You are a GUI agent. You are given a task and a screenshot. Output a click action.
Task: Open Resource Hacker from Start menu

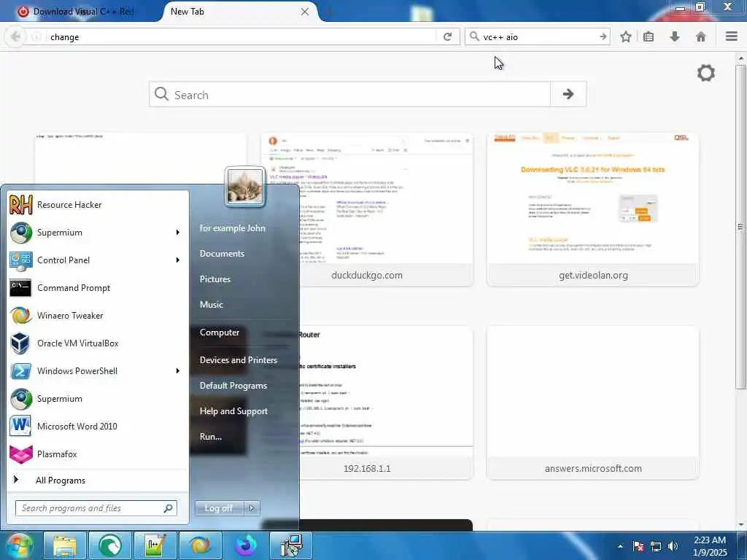tap(98, 205)
